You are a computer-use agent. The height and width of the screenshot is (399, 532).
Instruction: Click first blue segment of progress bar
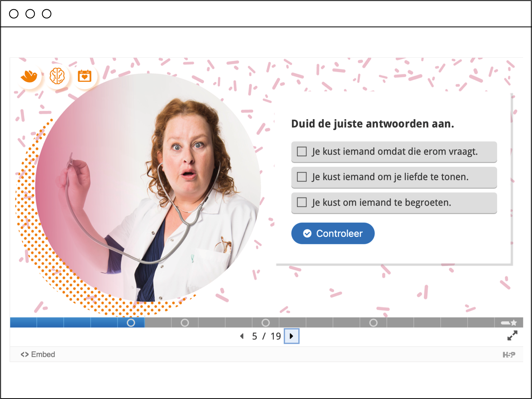23,322
